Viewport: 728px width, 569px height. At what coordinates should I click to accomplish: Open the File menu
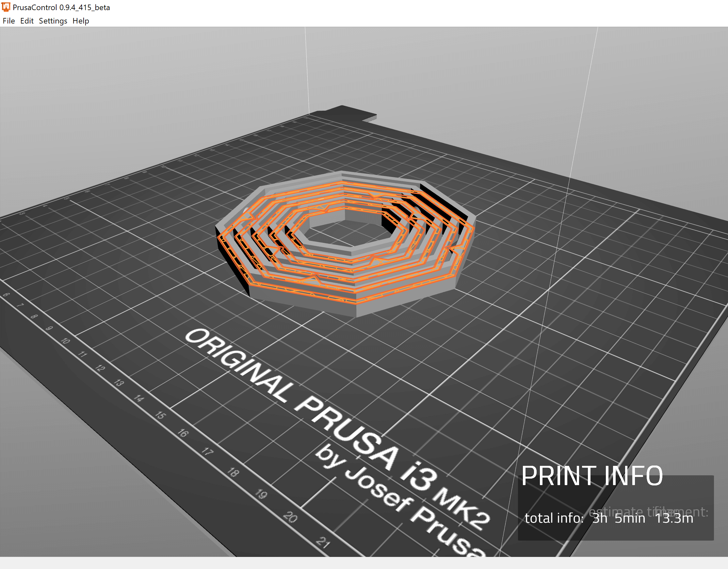click(9, 21)
